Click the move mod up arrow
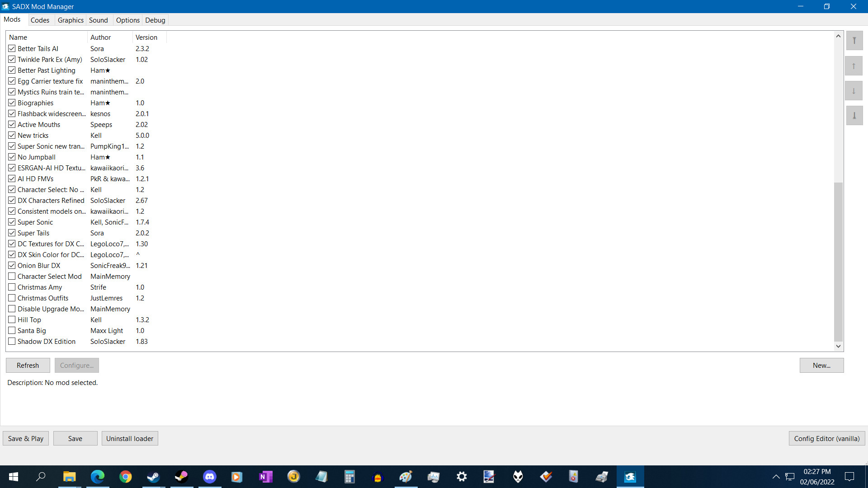 (x=854, y=66)
